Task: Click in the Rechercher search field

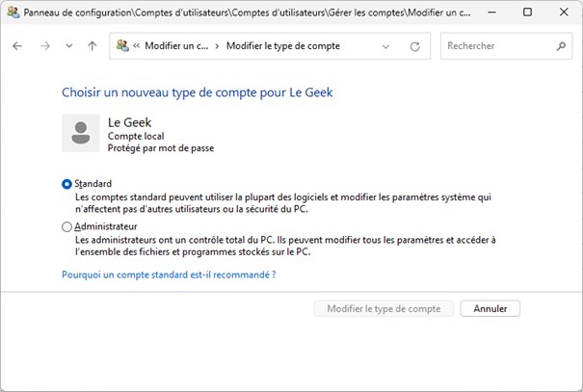Action: 504,46
